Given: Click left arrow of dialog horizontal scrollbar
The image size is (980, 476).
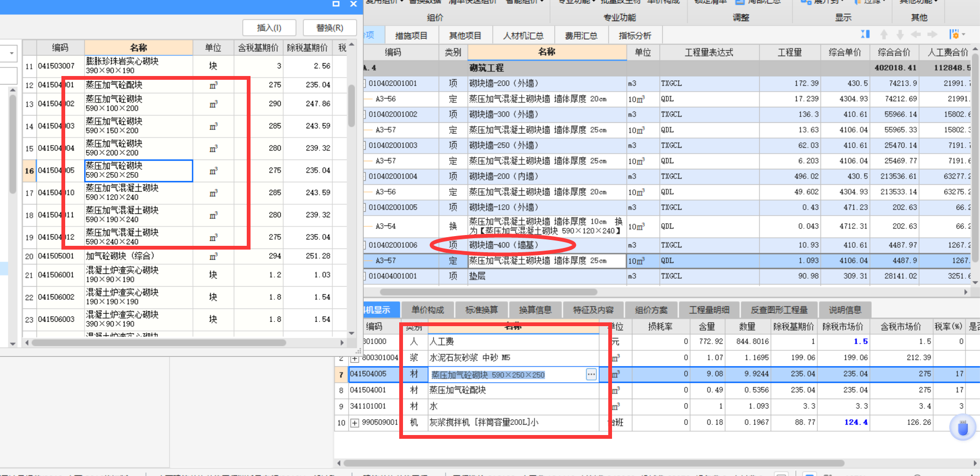Looking at the screenshot, I should point(27,342).
